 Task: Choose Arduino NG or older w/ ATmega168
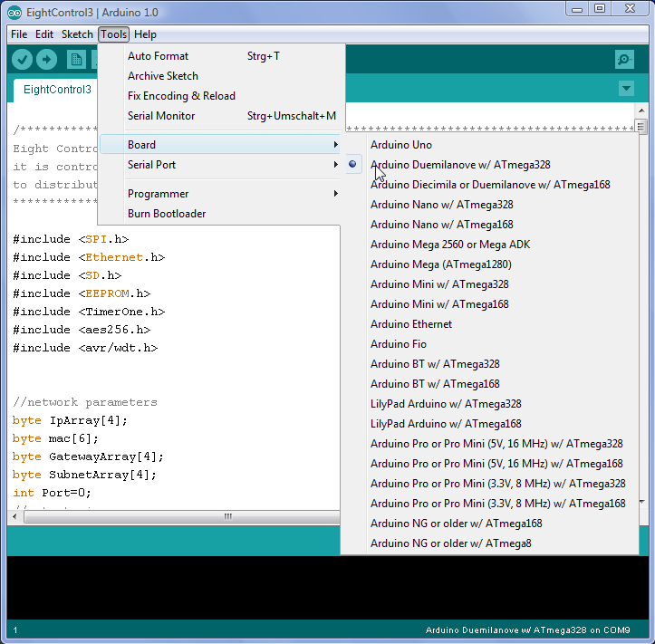tap(489, 524)
